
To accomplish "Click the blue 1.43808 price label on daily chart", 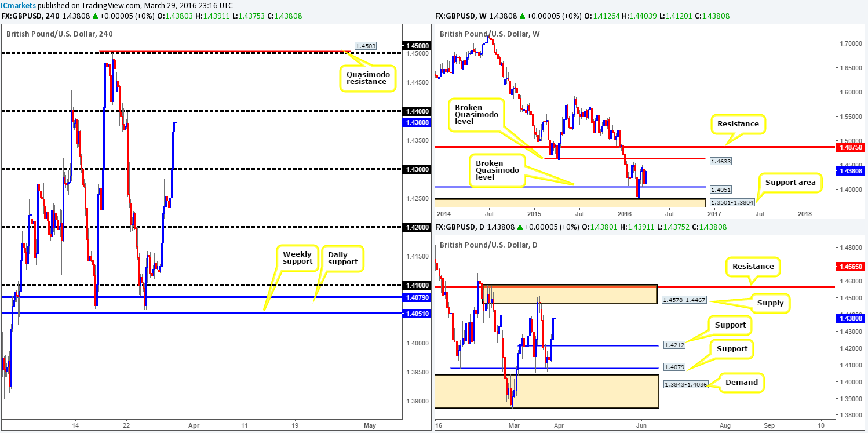I will pyautogui.click(x=851, y=318).
